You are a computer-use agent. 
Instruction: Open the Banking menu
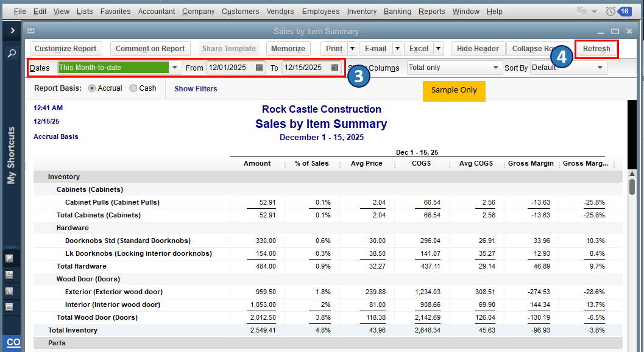pos(397,12)
